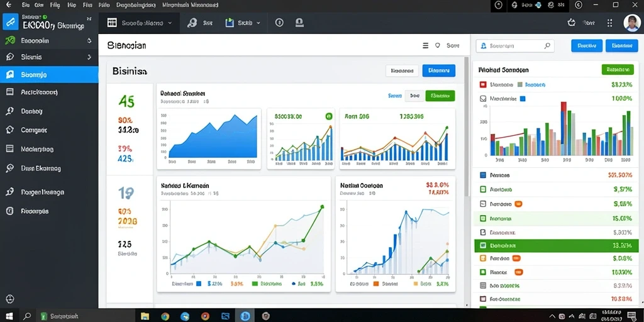Open the dropdown next to grid icon
The image size is (644, 322).
pyautogui.click(x=170, y=23)
